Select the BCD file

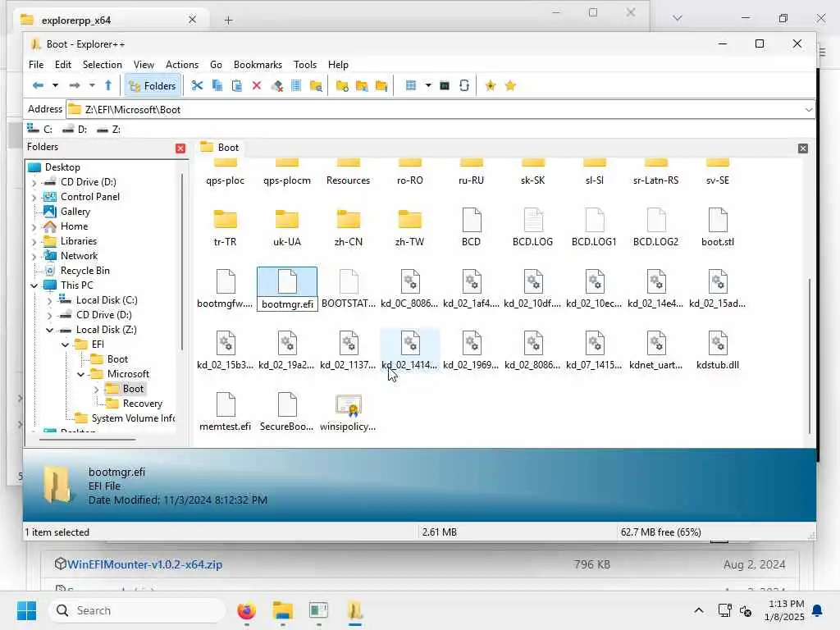click(x=472, y=226)
